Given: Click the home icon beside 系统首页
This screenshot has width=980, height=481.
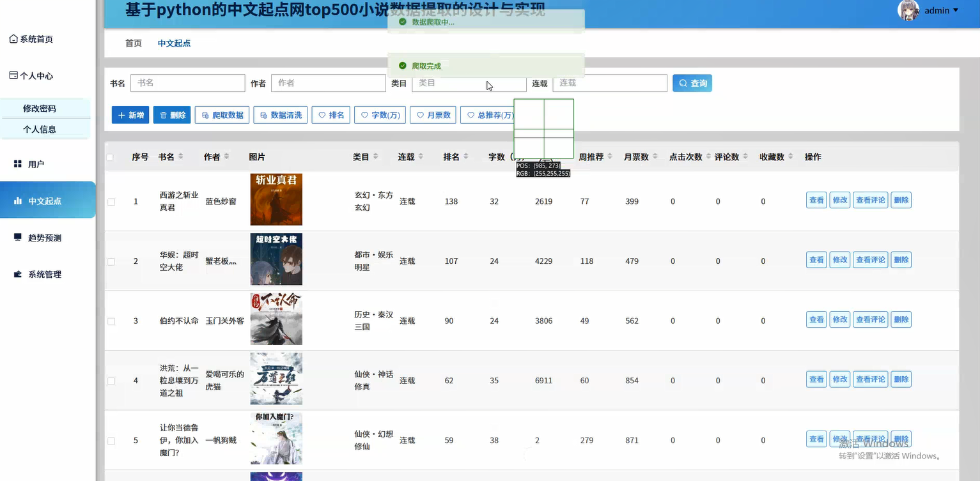Looking at the screenshot, I should [x=13, y=39].
